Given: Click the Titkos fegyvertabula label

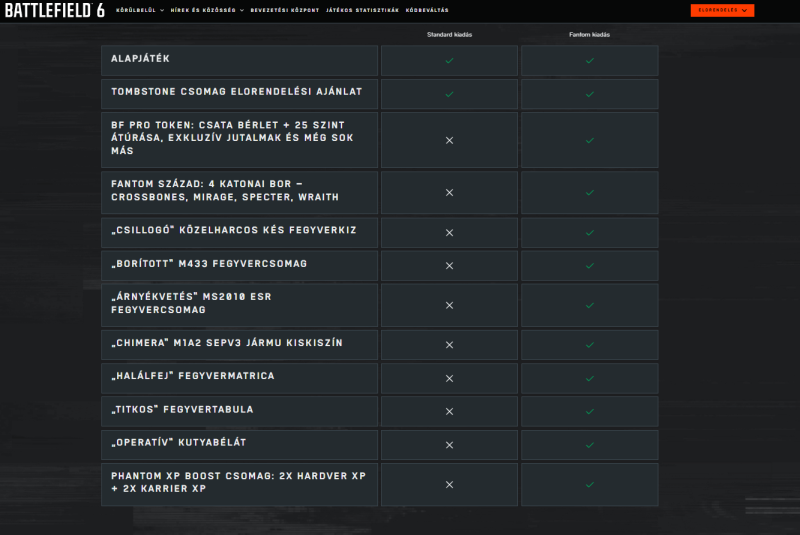Looking at the screenshot, I should click(x=182, y=410).
